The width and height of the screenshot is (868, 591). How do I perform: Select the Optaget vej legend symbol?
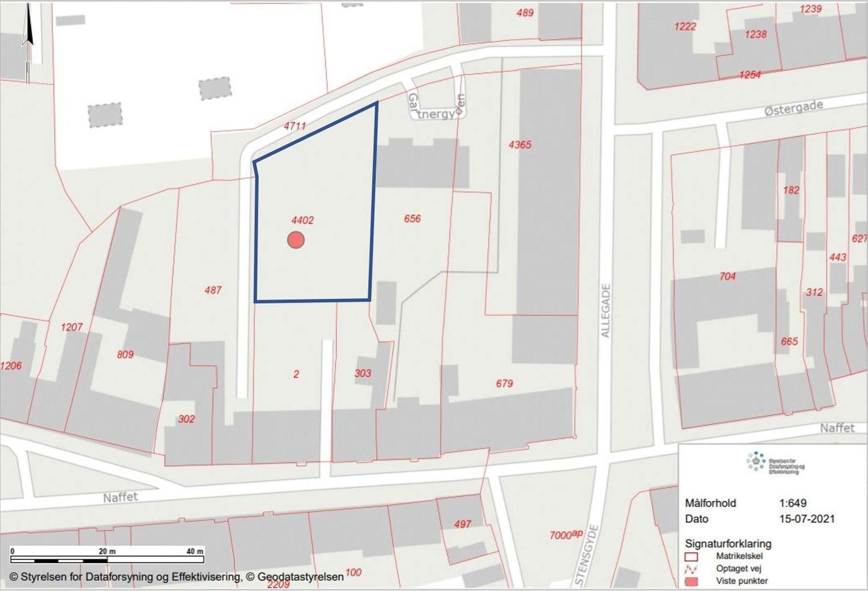(691, 569)
